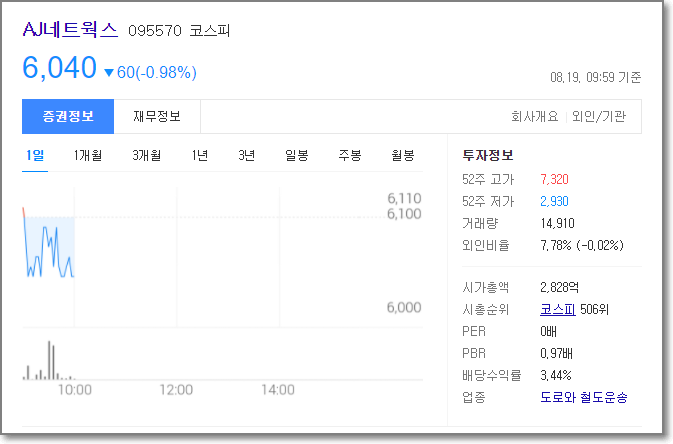Screen dimensions: 673x444
Task: Click the 외인비율 value 7.78% (-0.02%)
Action: [x=582, y=245]
